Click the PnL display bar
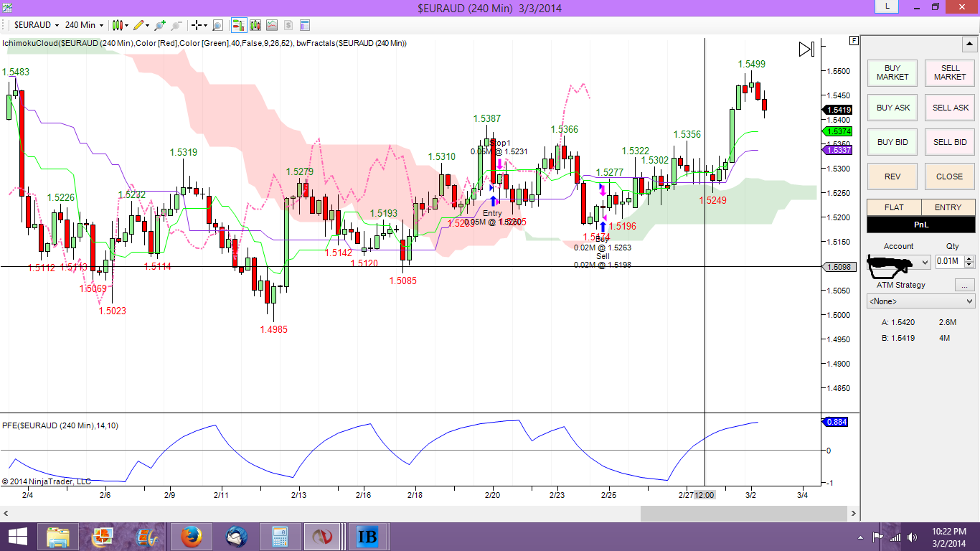The width and height of the screenshot is (980, 551). [x=921, y=225]
